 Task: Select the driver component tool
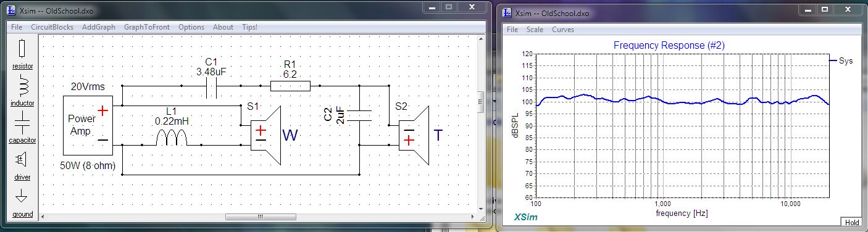coord(22,165)
